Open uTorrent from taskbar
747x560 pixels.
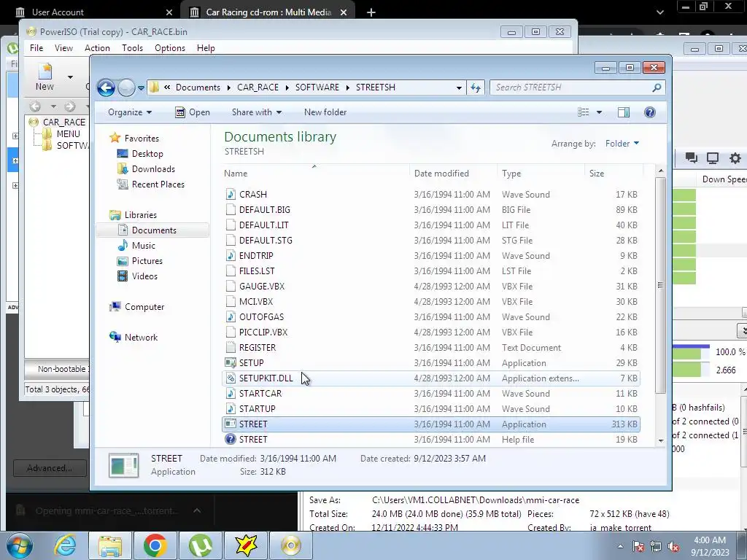click(201, 545)
